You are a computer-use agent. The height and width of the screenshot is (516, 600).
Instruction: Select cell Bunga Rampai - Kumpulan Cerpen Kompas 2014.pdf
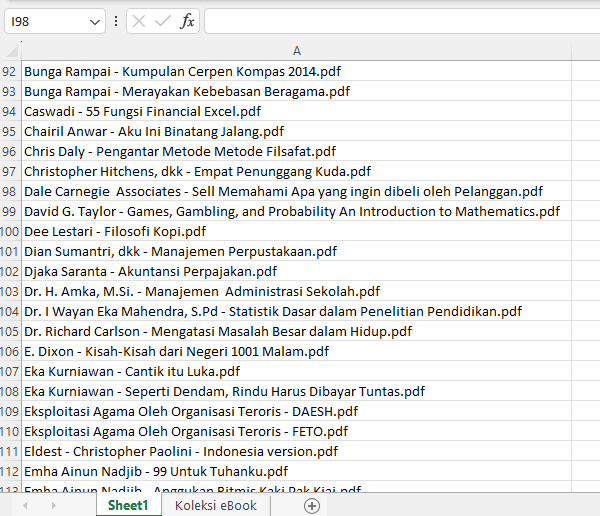[x=297, y=71]
